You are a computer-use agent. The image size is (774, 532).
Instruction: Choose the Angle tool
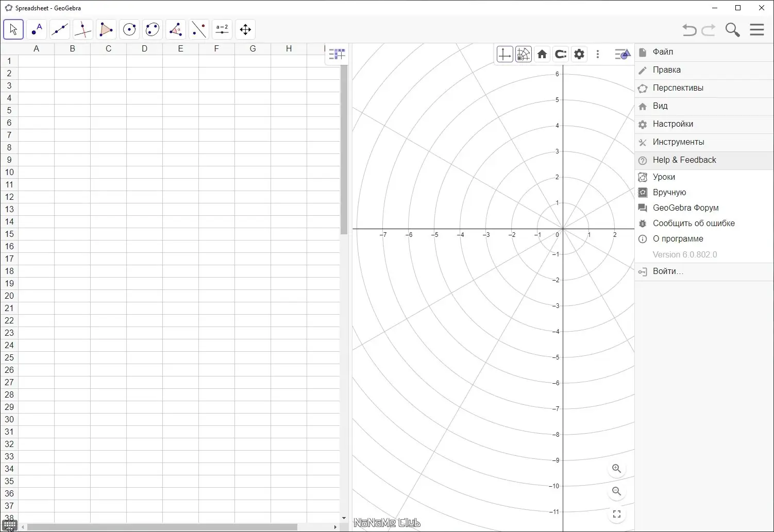click(176, 29)
